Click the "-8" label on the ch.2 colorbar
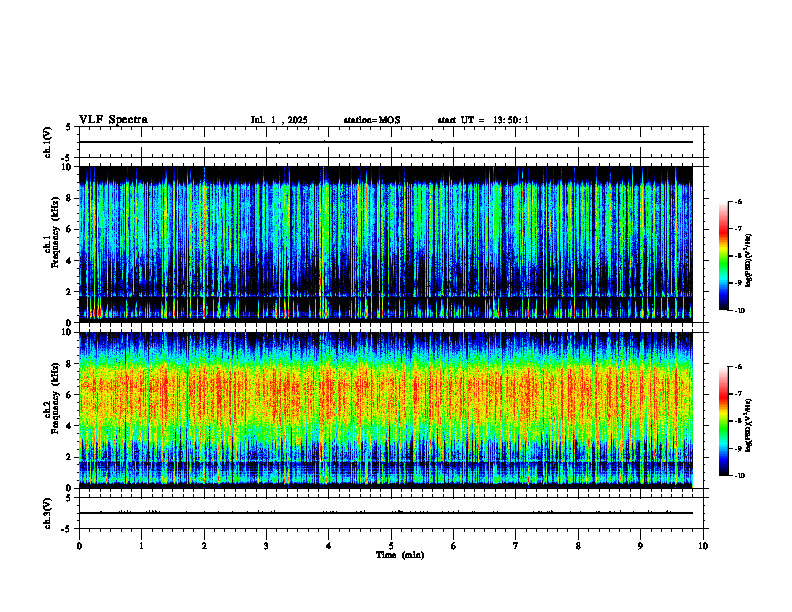This screenshot has height=612, width=792. click(x=738, y=421)
